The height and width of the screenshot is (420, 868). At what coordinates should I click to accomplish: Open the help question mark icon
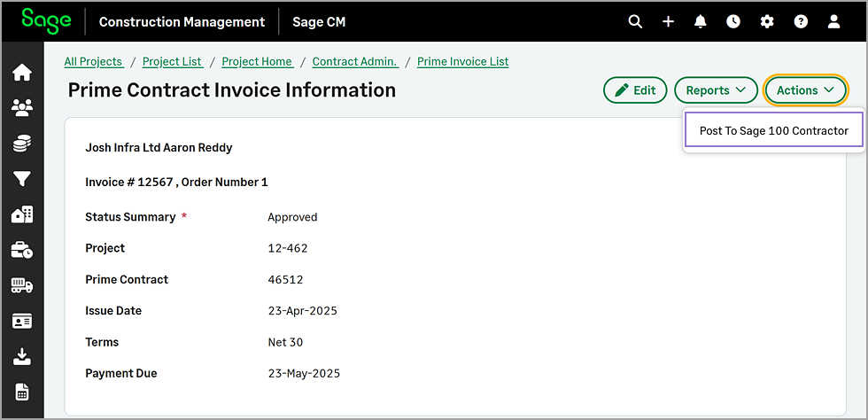click(801, 21)
